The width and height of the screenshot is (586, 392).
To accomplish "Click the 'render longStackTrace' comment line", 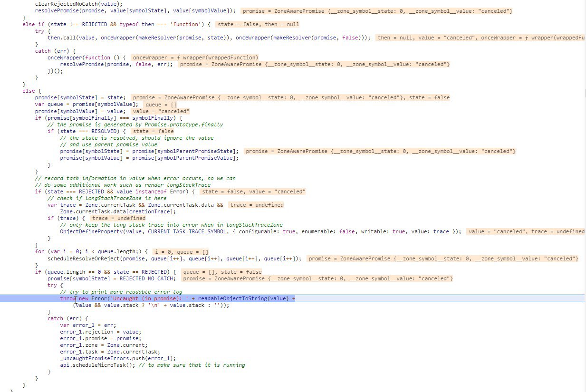I will click(123, 185).
